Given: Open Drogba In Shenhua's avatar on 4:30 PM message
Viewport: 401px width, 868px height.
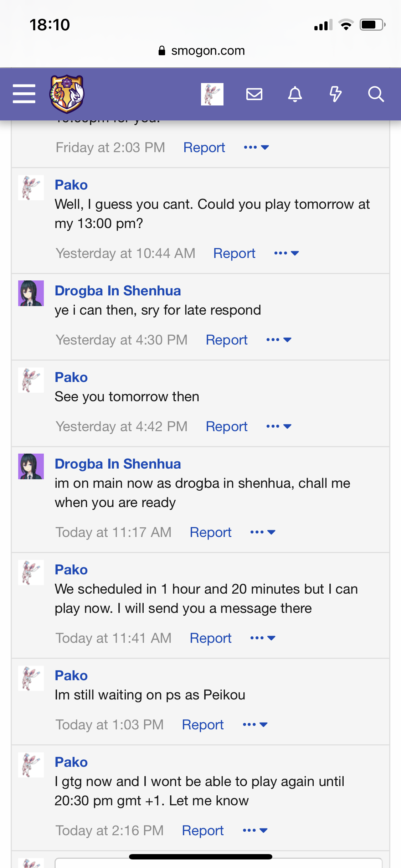Looking at the screenshot, I should pyautogui.click(x=31, y=293).
